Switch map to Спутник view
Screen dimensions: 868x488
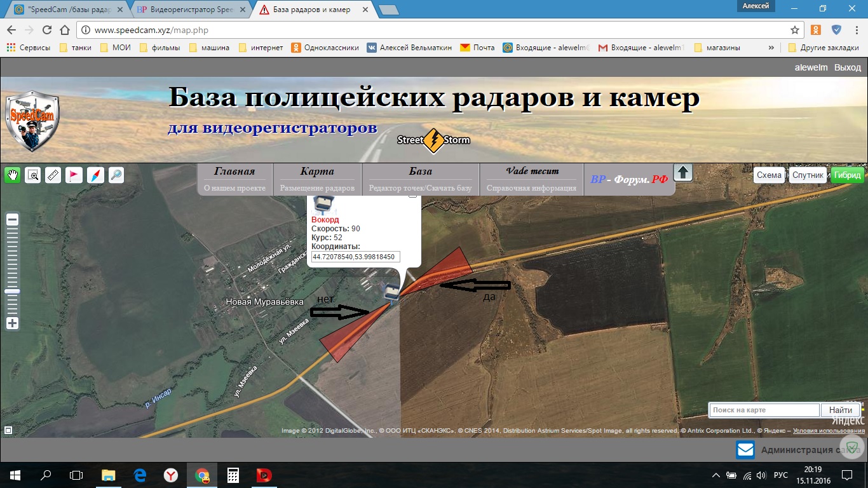(x=808, y=175)
